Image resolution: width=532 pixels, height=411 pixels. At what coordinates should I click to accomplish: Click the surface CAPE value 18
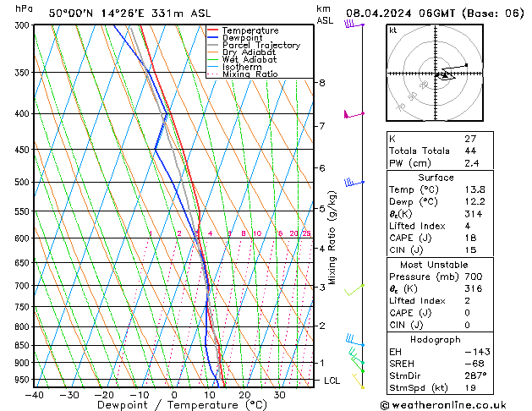pyautogui.click(x=470, y=238)
